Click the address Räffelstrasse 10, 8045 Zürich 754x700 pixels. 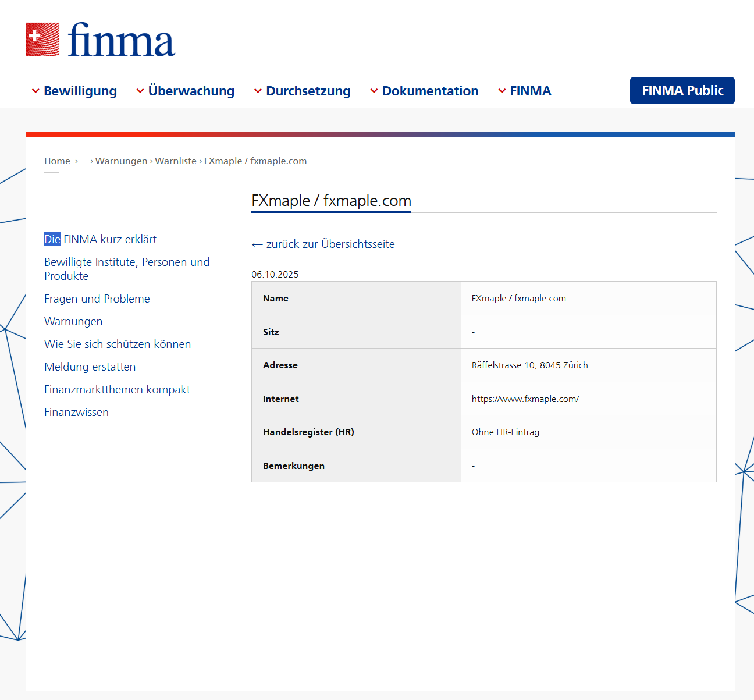[x=530, y=365]
